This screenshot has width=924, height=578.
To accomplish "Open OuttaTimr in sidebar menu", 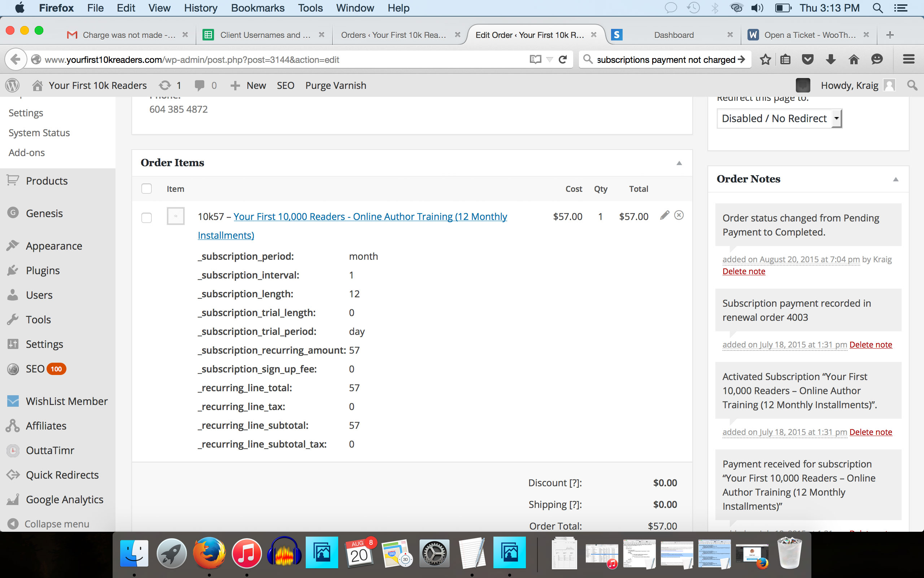I will (50, 450).
